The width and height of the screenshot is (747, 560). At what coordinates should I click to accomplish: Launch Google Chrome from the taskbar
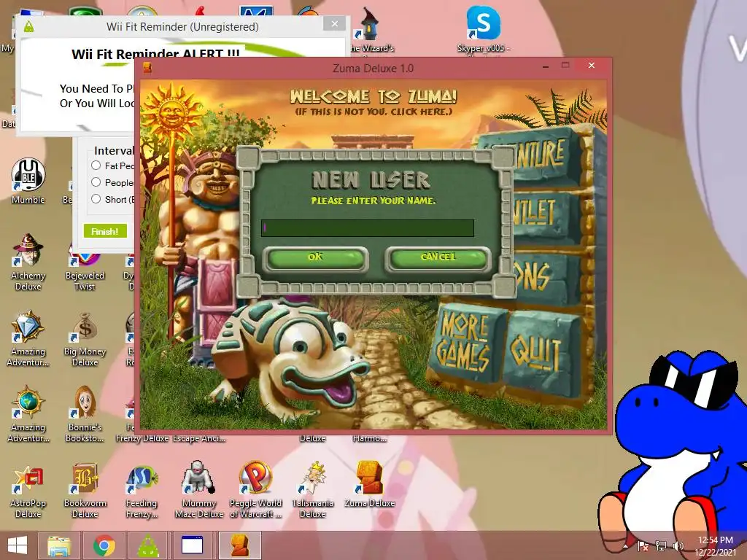tap(104, 545)
